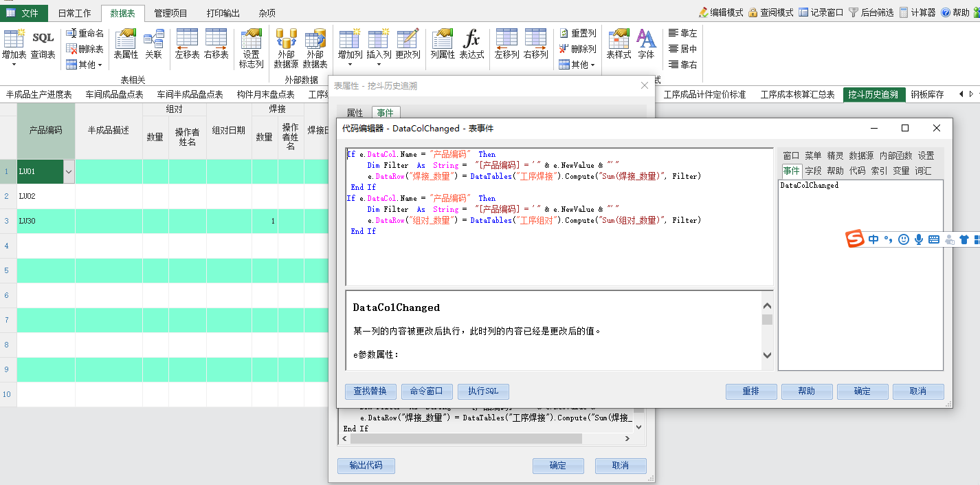Viewport: 980px width, 485px height.
Task: Click 确定 in the code editor
Action: click(862, 391)
